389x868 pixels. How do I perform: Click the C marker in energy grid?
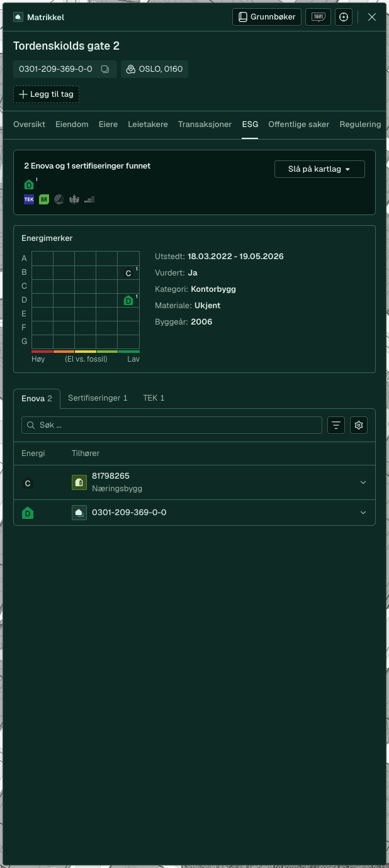(128, 273)
